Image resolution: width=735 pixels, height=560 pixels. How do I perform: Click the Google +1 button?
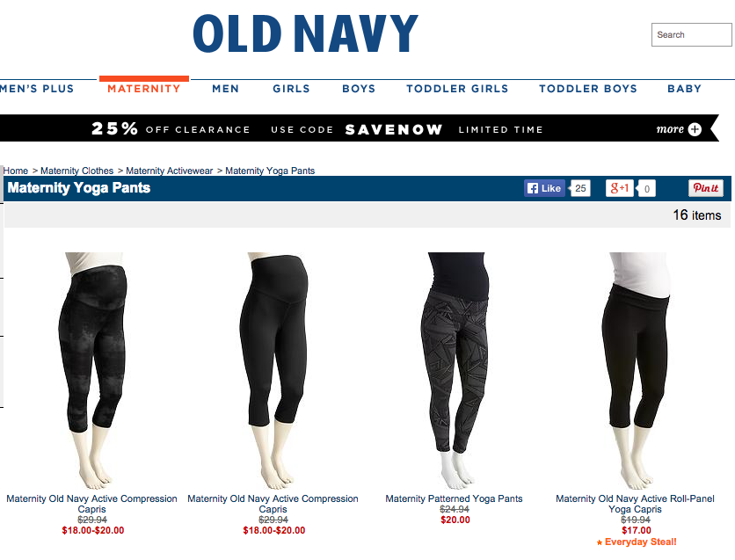[x=619, y=188]
